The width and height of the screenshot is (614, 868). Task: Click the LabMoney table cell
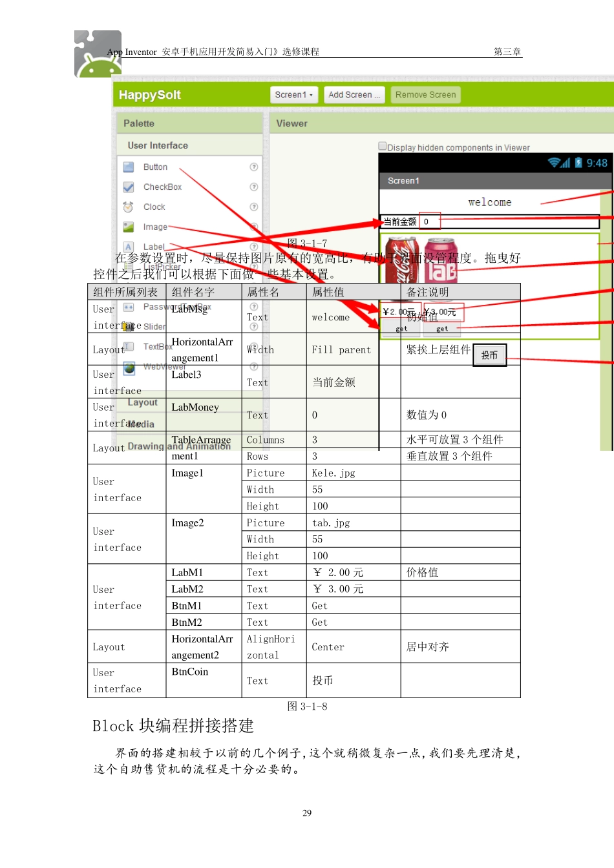[204, 415]
